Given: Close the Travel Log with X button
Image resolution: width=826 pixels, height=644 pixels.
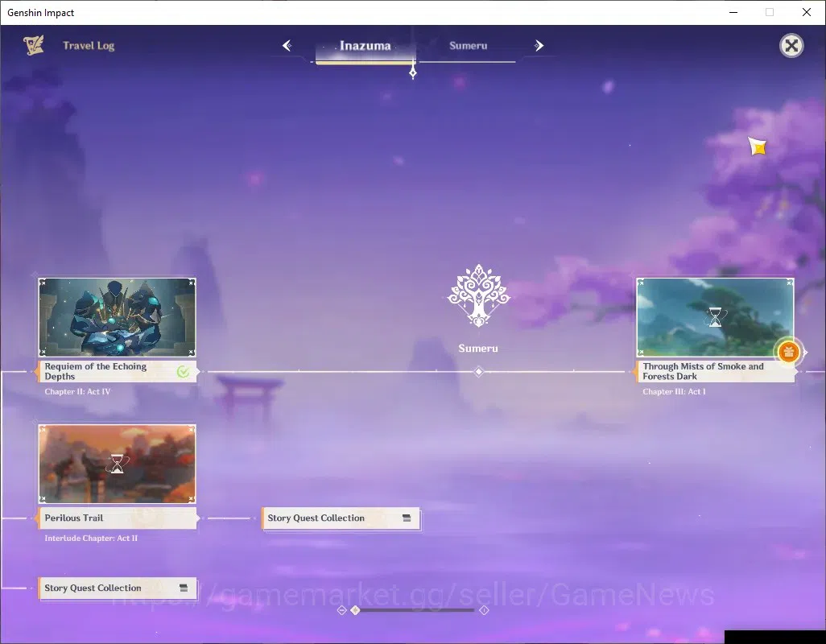Looking at the screenshot, I should click(791, 46).
